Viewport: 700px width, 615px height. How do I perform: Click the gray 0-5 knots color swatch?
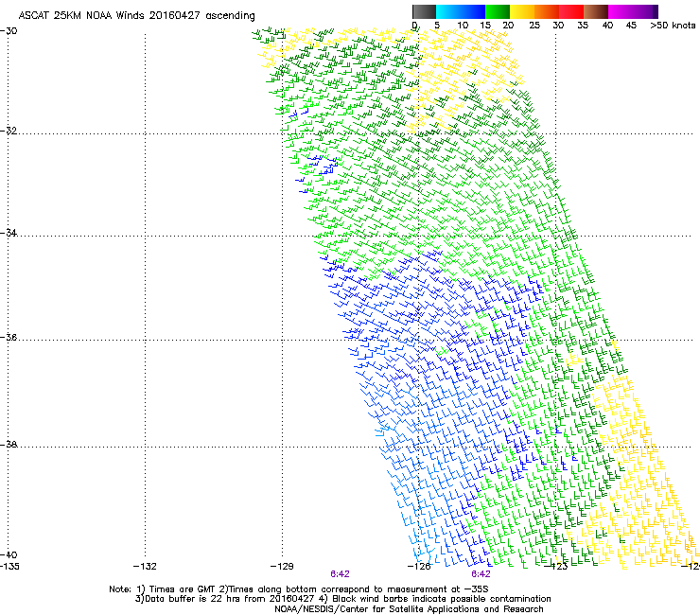[x=424, y=11]
